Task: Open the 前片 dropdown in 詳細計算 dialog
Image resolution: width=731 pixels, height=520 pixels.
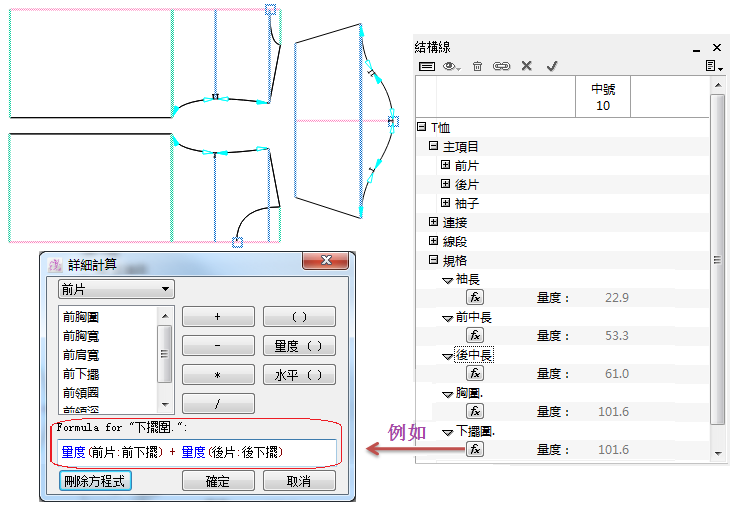Action: tap(116, 289)
